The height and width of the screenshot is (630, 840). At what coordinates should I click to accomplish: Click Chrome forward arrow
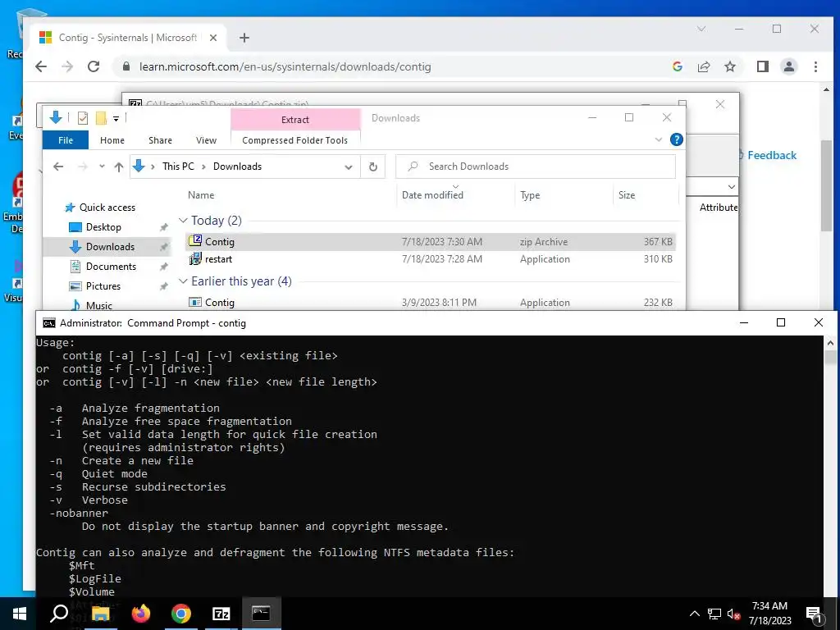67,66
